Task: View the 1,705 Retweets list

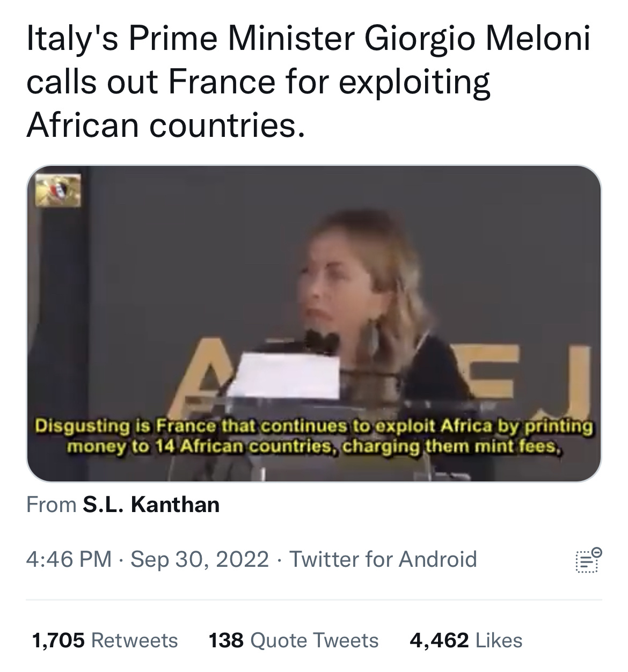Action: [x=105, y=640]
